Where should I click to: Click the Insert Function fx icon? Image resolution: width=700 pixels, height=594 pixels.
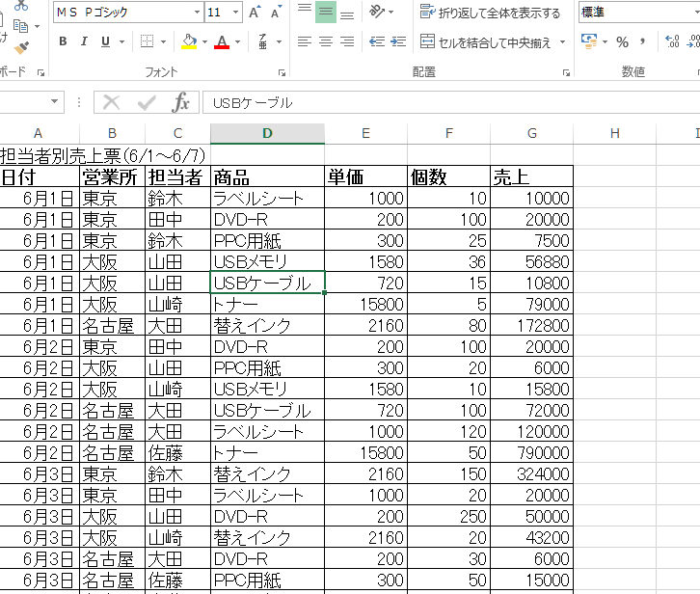(x=180, y=102)
